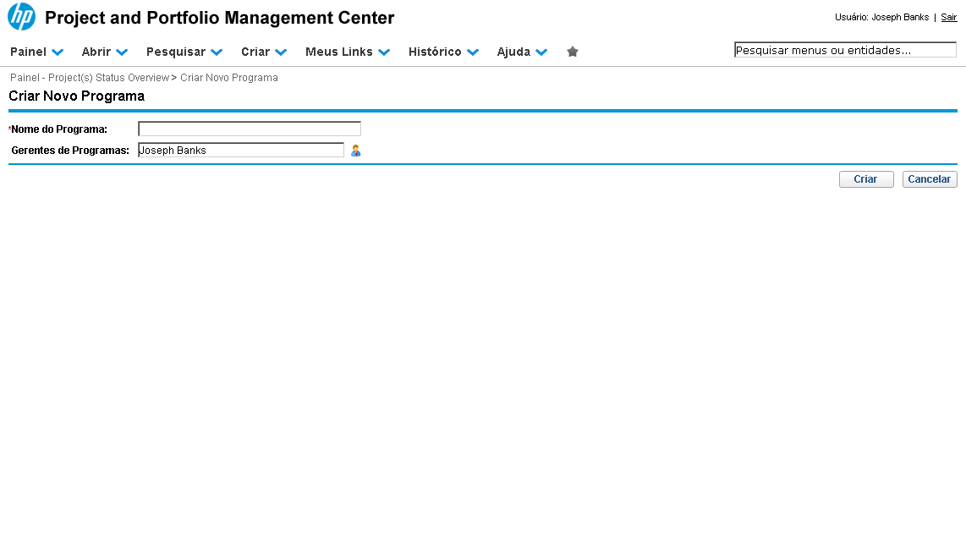This screenshot has width=966, height=560.
Task: Expand the Pesquisar menu chevron
Action: point(217,52)
